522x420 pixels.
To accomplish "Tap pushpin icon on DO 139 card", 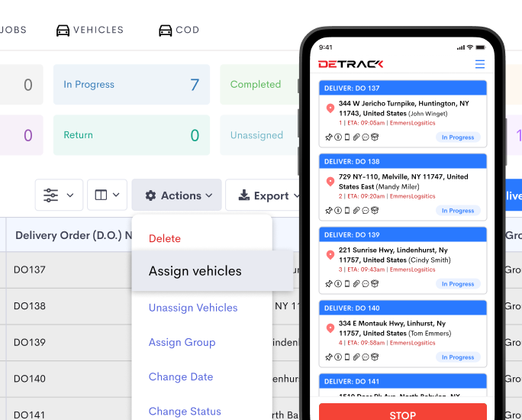I will [x=329, y=284].
